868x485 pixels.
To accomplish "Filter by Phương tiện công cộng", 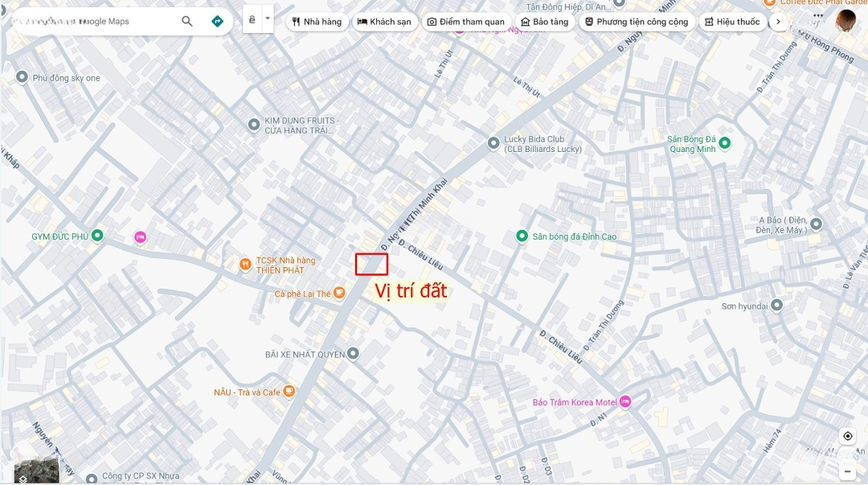I will coord(637,22).
